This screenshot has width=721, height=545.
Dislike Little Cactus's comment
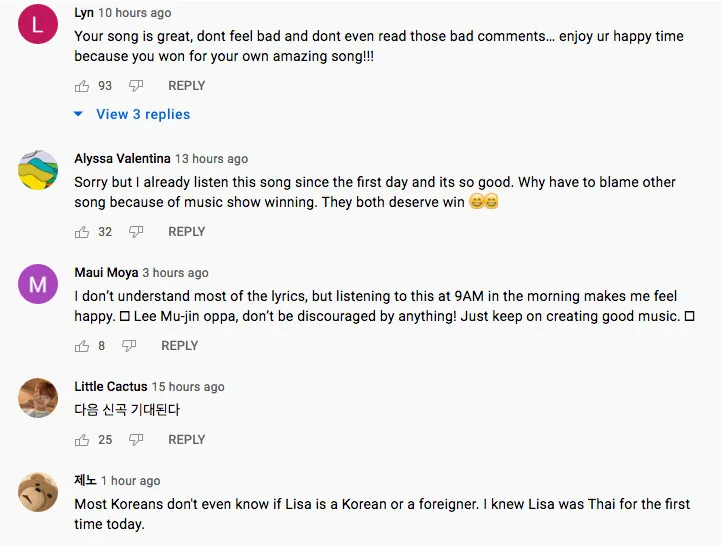click(x=136, y=440)
